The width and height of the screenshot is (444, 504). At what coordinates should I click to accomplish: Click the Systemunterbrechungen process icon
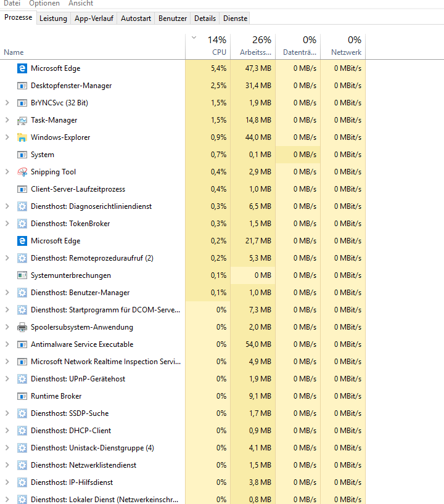tap(22, 276)
